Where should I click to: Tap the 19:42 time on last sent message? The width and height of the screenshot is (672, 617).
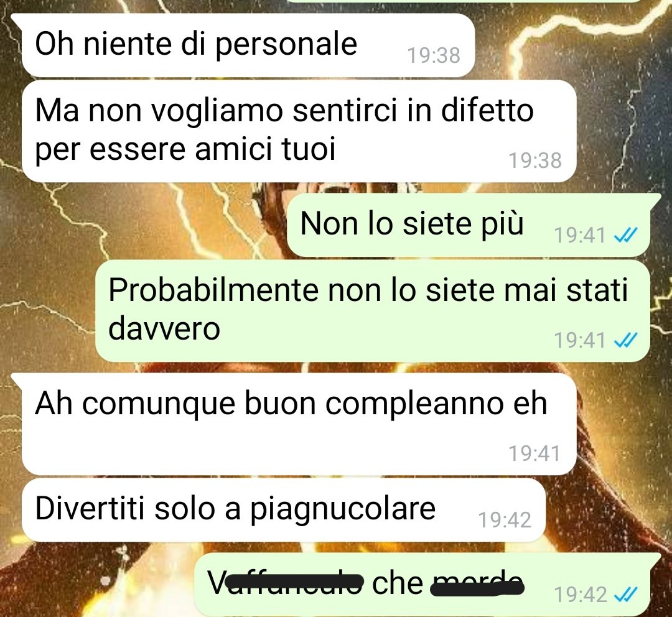(581, 595)
